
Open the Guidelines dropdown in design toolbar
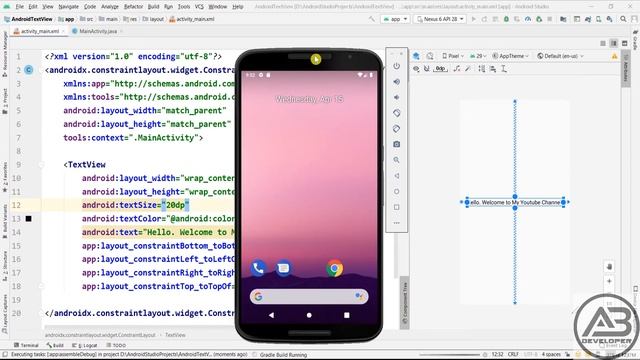(x=504, y=69)
